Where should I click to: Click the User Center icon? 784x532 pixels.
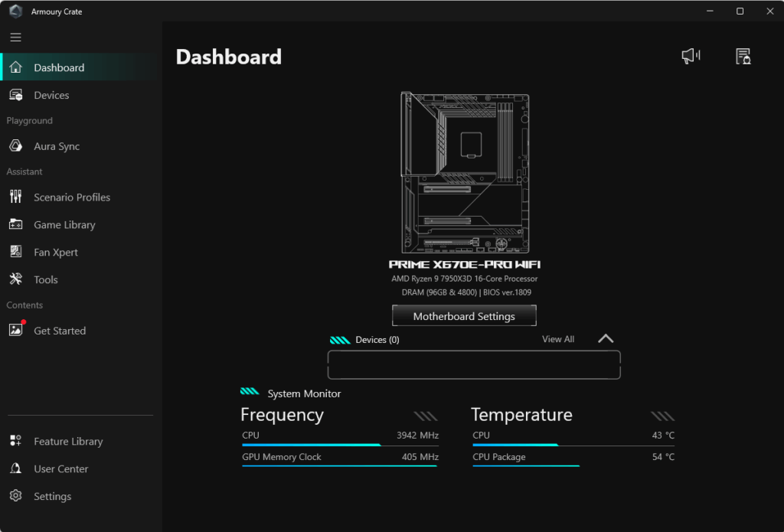15,468
